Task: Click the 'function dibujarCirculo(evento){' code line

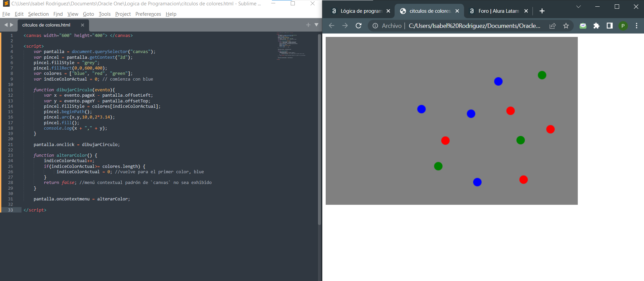Action: (x=74, y=90)
